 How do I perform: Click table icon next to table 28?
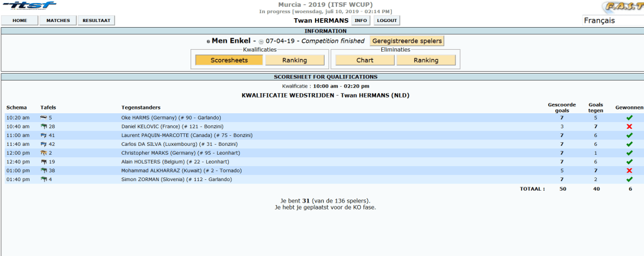[44, 126]
